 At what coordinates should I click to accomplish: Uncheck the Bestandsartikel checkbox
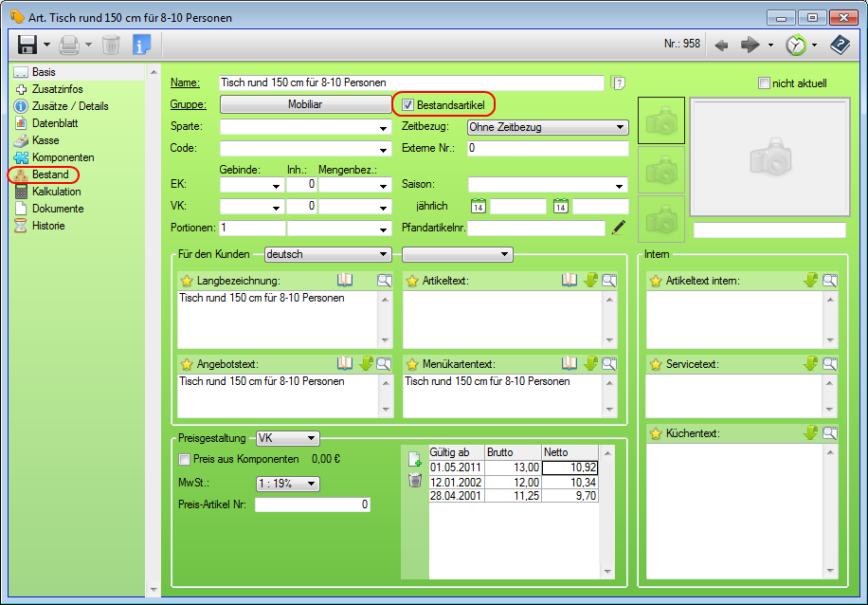pos(408,105)
